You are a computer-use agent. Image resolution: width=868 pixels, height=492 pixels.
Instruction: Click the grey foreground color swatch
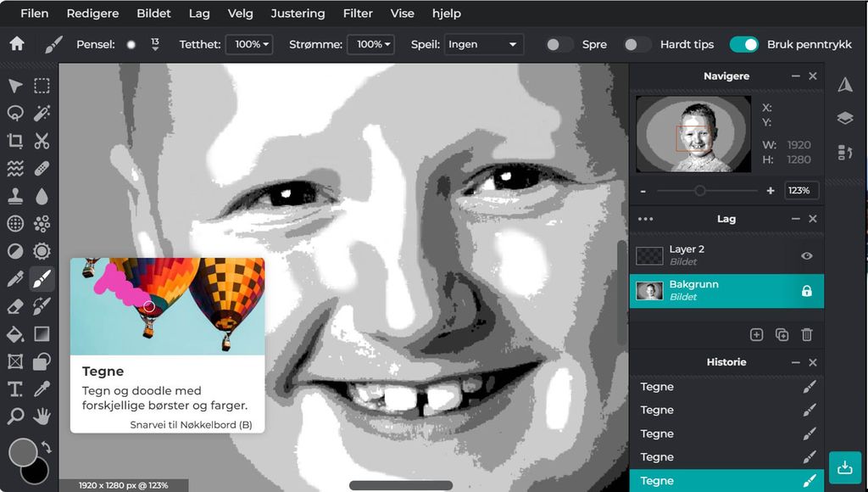tap(23, 452)
